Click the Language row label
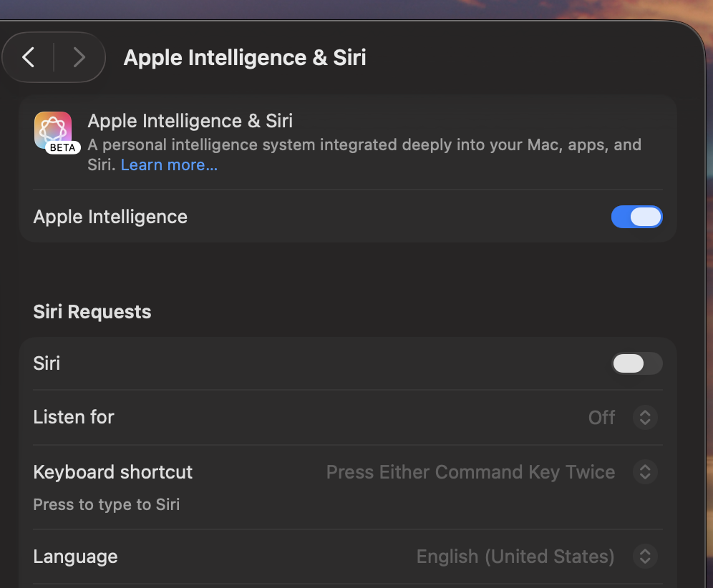This screenshot has height=588, width=713. coord(75,557)
